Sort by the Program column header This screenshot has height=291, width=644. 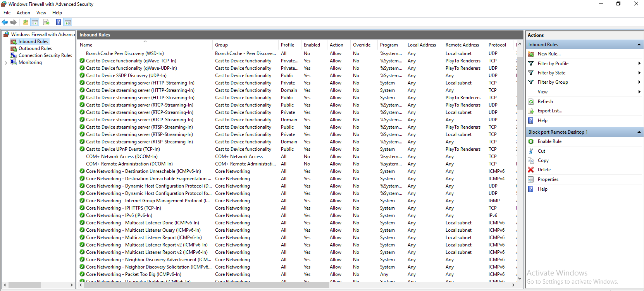[x=391, y=45]
